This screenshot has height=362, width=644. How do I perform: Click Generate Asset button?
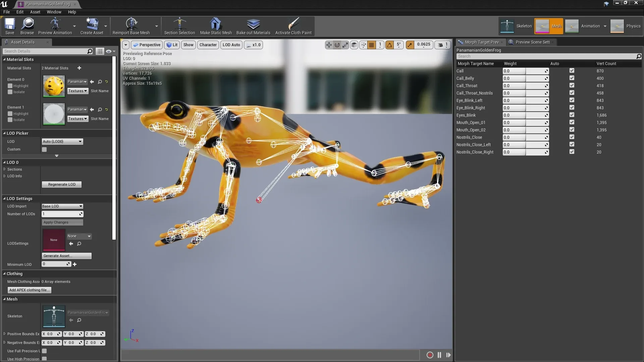(x=66, y=256)
